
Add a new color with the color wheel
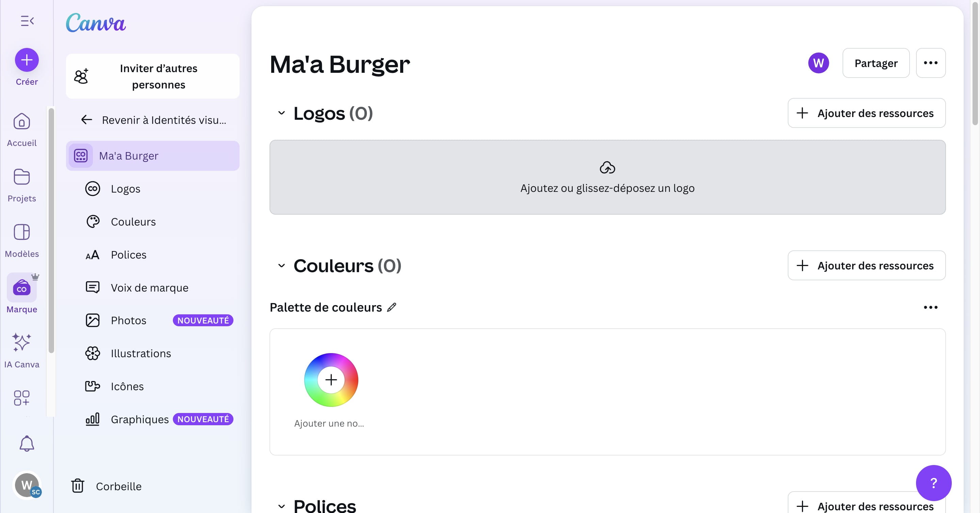coord(331,380)
